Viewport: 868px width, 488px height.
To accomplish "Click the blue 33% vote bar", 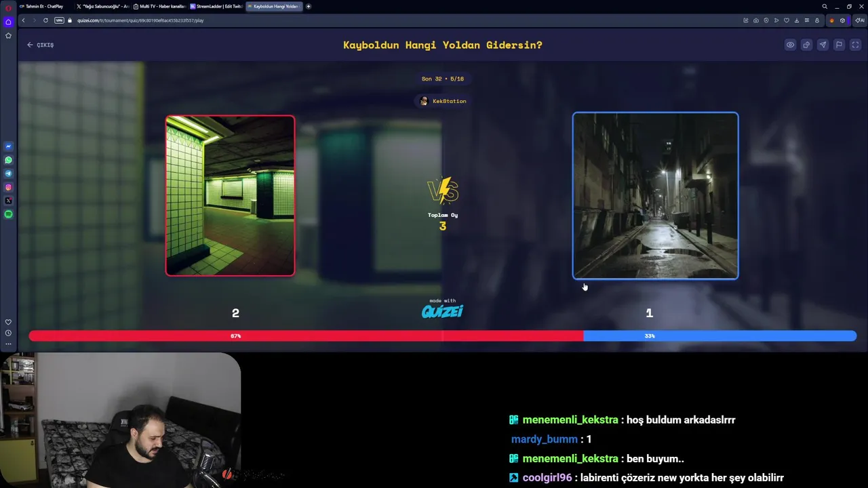I will tap(720, 335).
